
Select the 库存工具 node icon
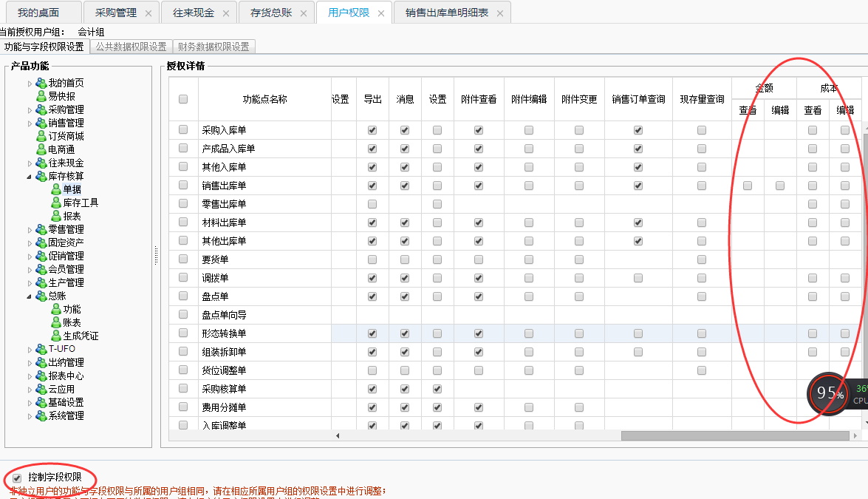pyautogui.click(x=56, y=203)
